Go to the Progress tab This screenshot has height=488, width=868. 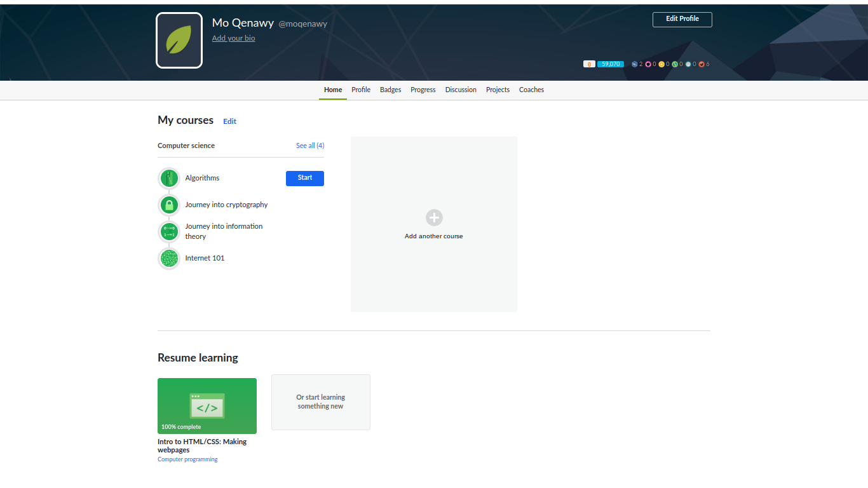pos(423,90)
